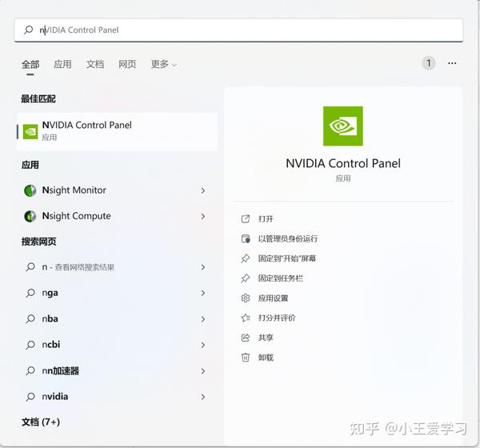Expand the 更多 dropdown
The width and height of the screenshot is (480, 448).
pyautogui.click(x=164, y=64)
